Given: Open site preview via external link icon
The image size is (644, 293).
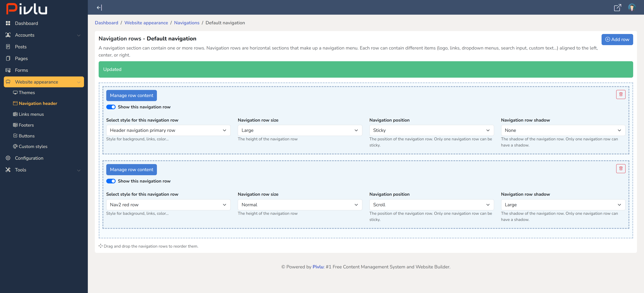Looking at the screenshot, I should click(x=618, y=7).
